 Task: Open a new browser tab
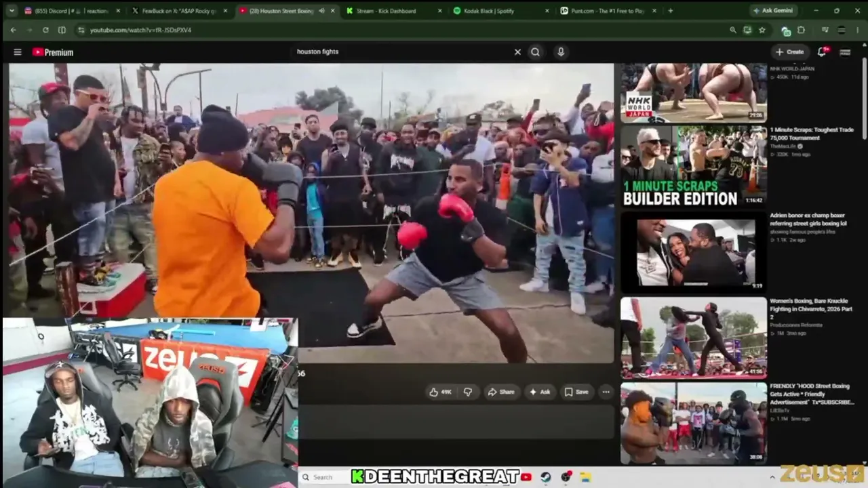(x=671, y=11)
